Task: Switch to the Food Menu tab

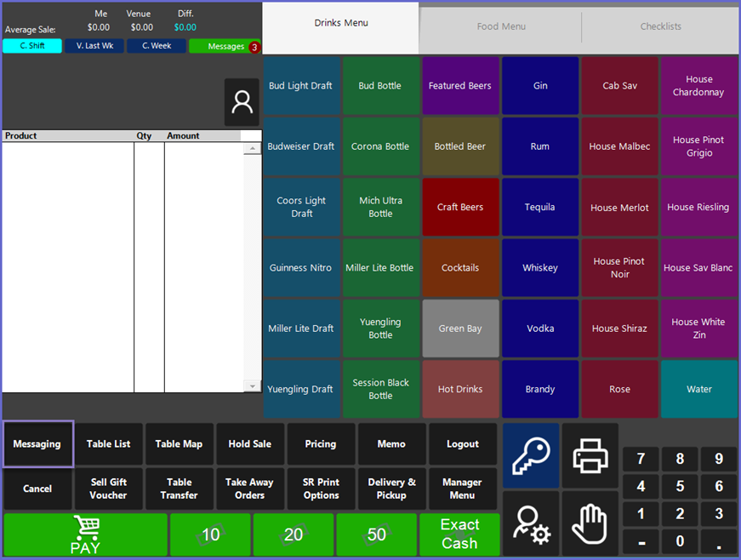Action: (x=501, y=27)
